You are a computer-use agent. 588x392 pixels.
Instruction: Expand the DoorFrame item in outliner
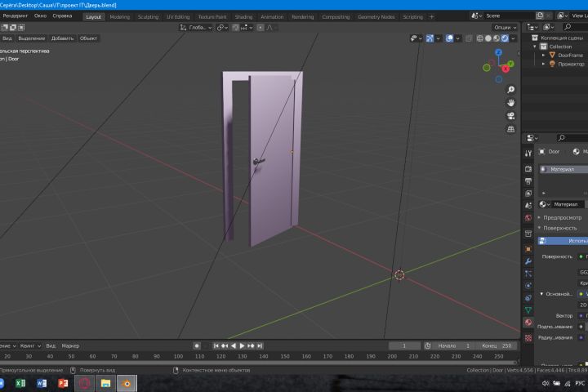click(x=543, y=56)
